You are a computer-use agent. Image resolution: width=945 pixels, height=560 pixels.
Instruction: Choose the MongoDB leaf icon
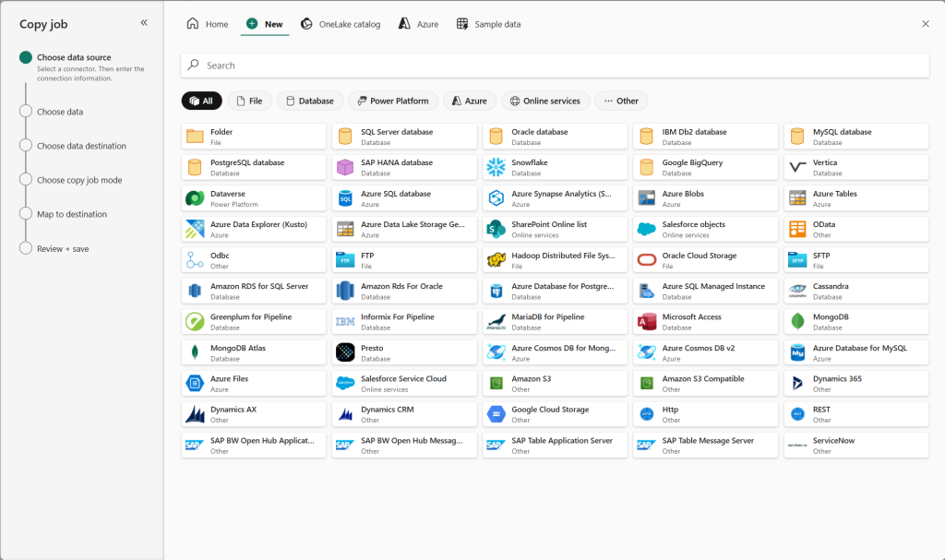pyautogui.click(x=797, y=321)
